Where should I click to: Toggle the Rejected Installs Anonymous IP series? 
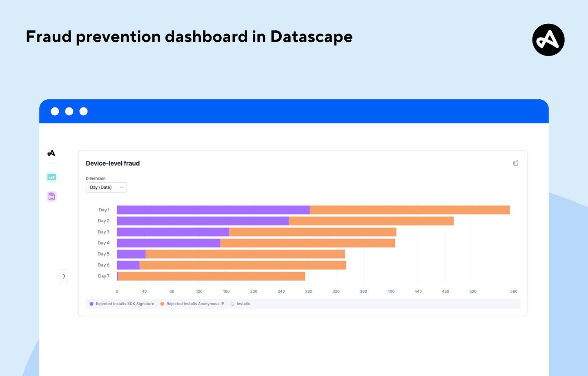pos(192,304)
